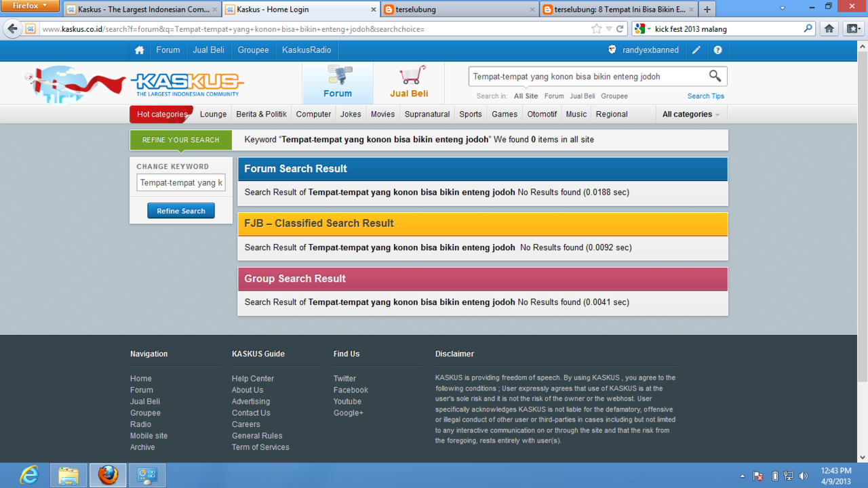This screenshot has height=488, width=868.
Task: Open Groupee in the top navigation bar
Action: 253,50
